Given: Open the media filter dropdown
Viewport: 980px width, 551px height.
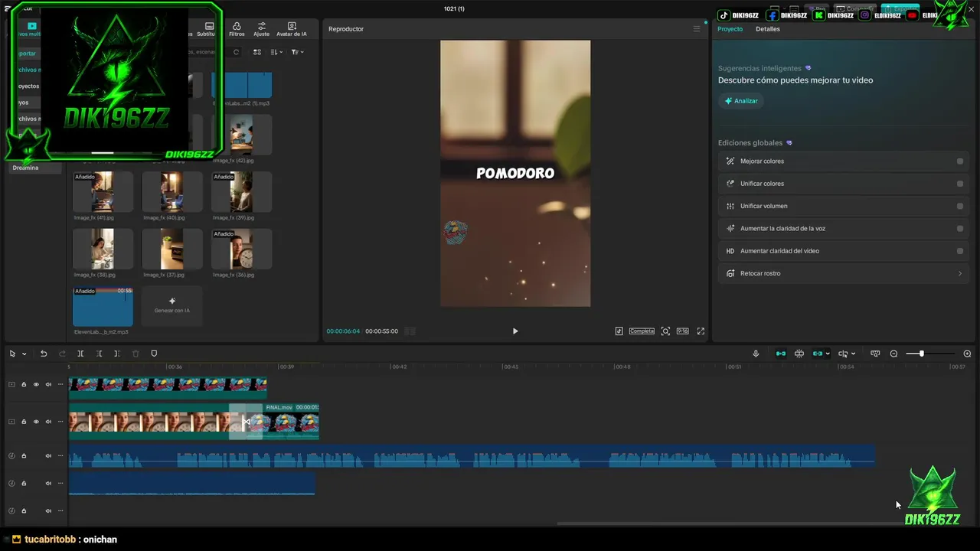Looking at the screenshot, I should [x=298, y=52].
